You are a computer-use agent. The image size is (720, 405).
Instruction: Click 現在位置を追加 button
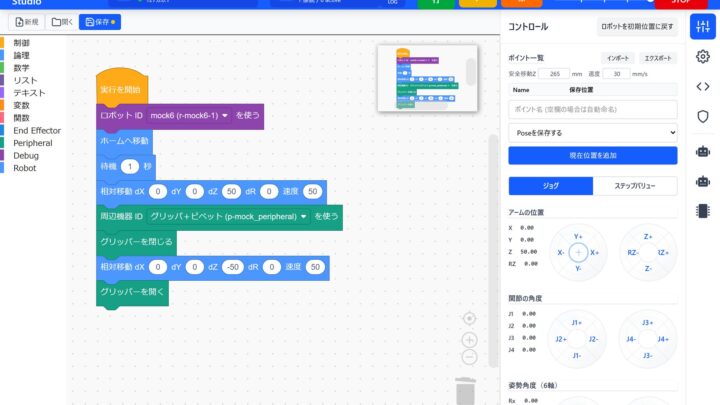592,155
